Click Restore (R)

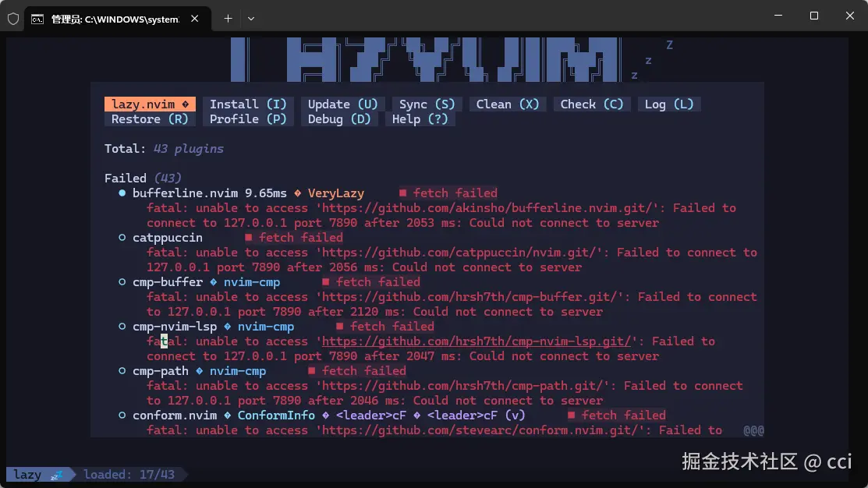click(150, 119)
